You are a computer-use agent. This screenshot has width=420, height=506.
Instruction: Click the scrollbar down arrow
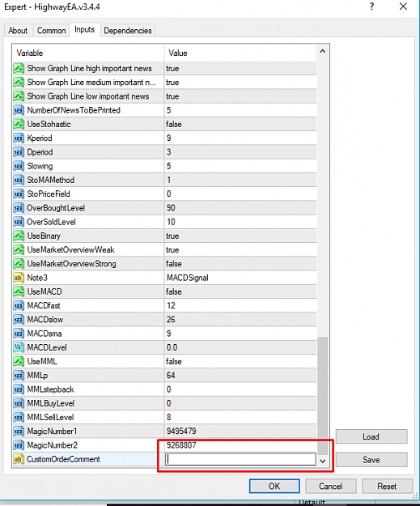[323, 461]
